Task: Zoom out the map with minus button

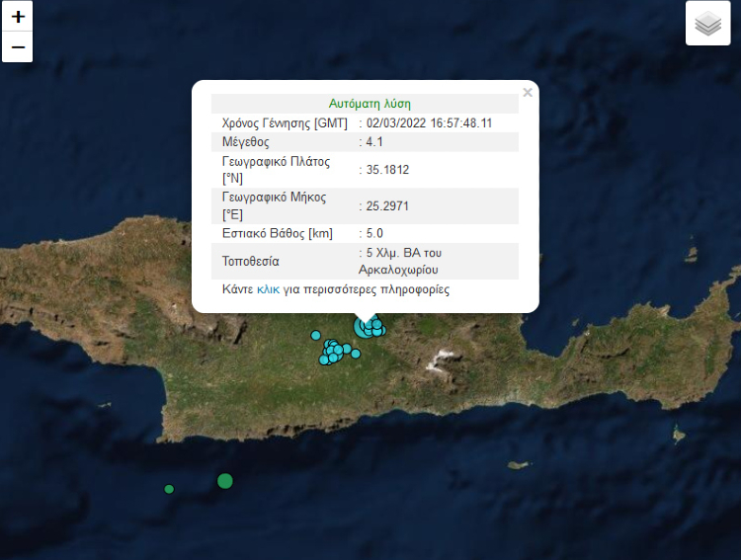Action: click(x=18, y=46)
